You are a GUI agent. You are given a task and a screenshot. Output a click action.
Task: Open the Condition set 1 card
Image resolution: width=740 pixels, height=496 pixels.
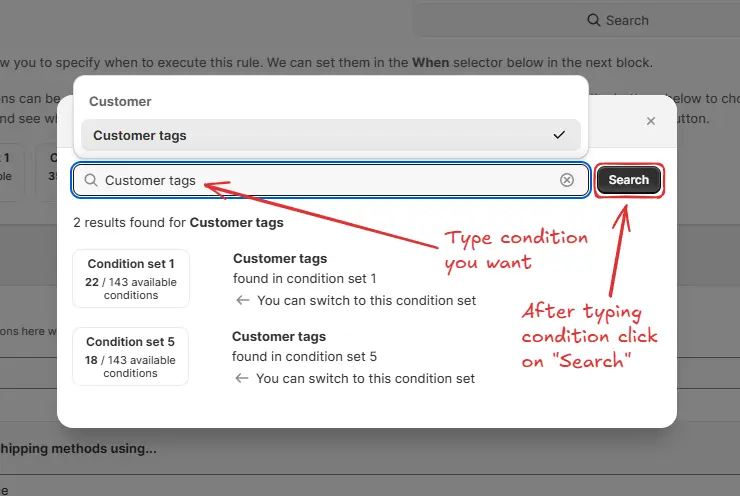click(x=131, y=279)
